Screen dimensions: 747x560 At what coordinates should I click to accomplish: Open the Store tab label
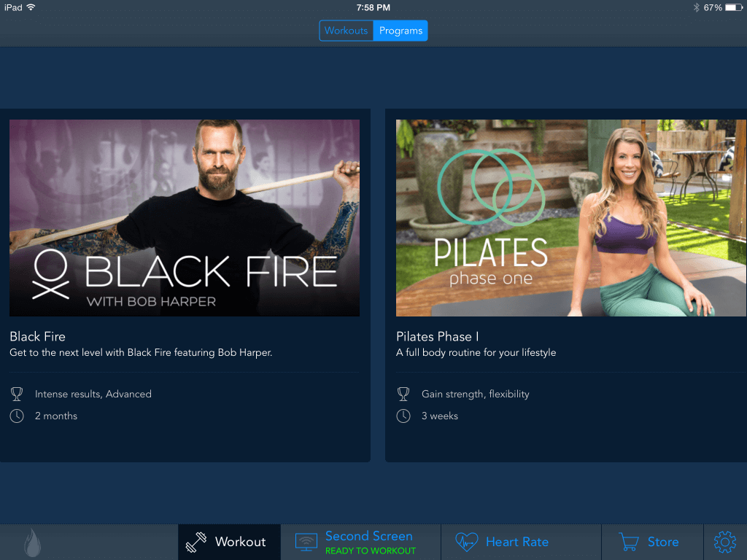coord(662,542)
